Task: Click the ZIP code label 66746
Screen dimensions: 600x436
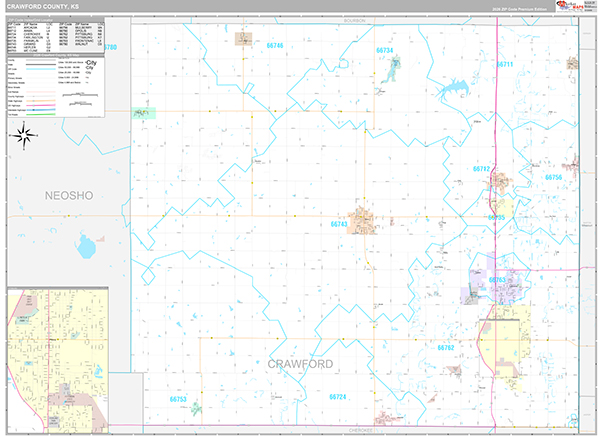Action: point(275,46)
